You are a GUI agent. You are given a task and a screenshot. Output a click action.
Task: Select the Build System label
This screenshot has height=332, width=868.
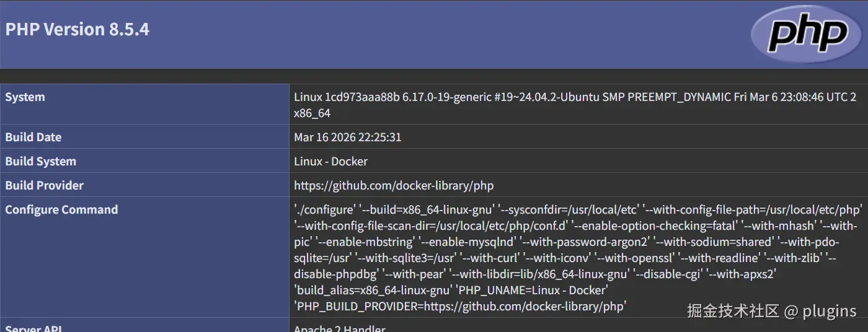[x=41, y=161]
